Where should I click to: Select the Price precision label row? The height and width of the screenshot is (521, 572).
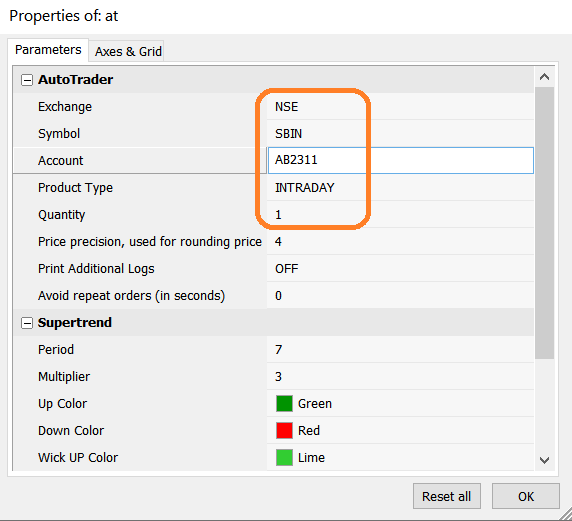click(150, 242)
